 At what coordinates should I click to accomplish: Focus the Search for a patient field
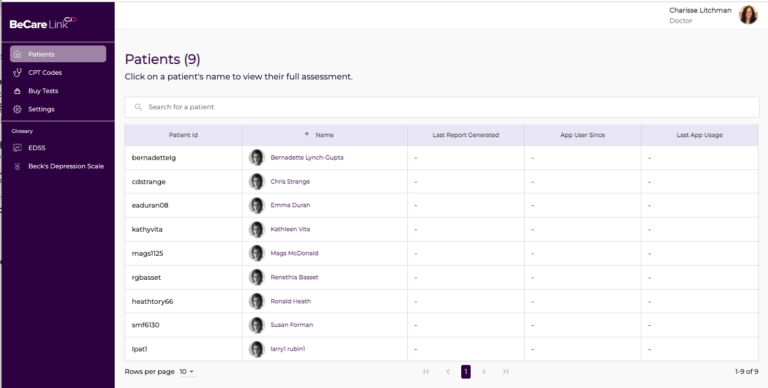pyautogui.click(x=442, y=107)
